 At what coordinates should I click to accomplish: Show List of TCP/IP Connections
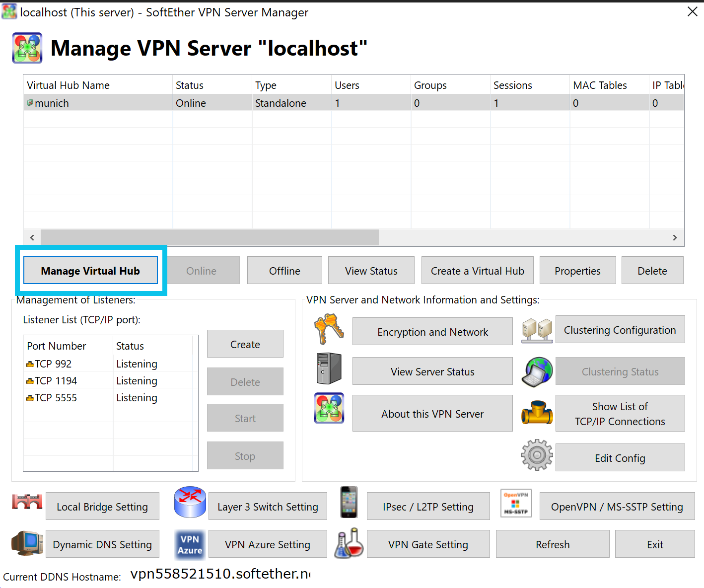coord(620,413)
